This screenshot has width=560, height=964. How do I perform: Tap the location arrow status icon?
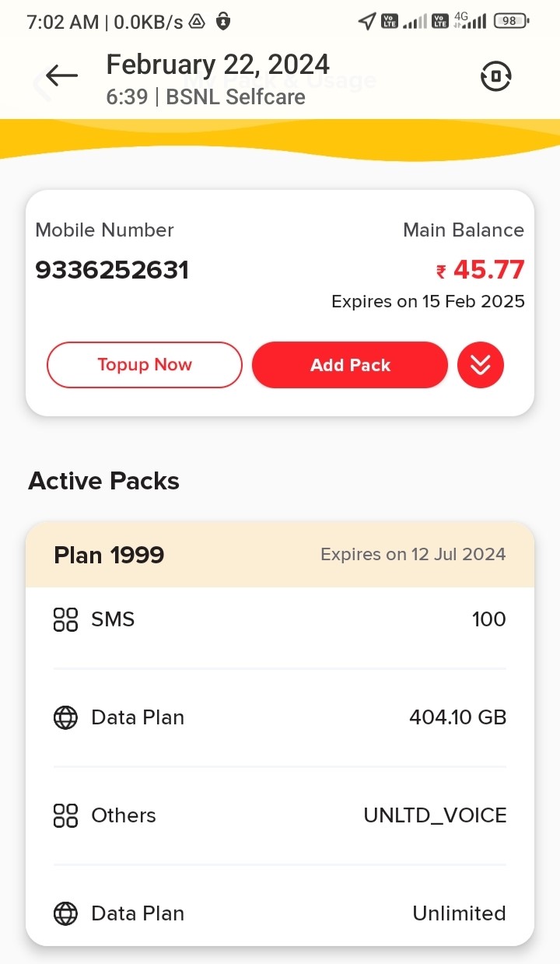[366, 21]
